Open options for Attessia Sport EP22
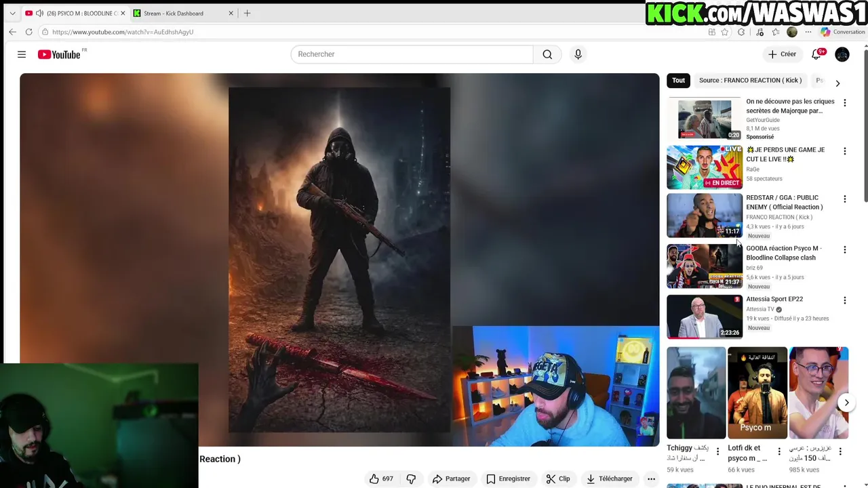 coord(844,300)
